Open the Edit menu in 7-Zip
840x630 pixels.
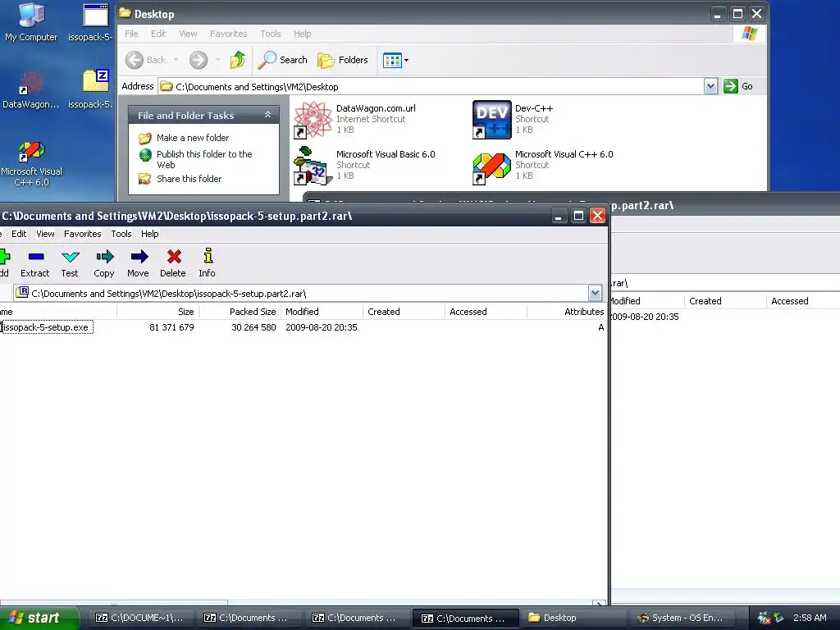[x=19, y=234]
